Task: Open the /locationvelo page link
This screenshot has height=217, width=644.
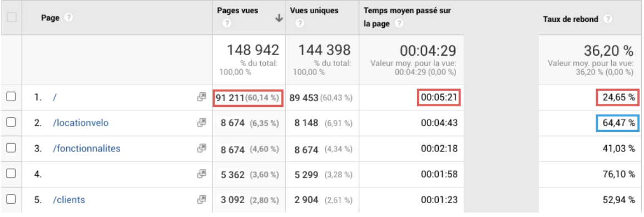Action: [x=81, y=123]
